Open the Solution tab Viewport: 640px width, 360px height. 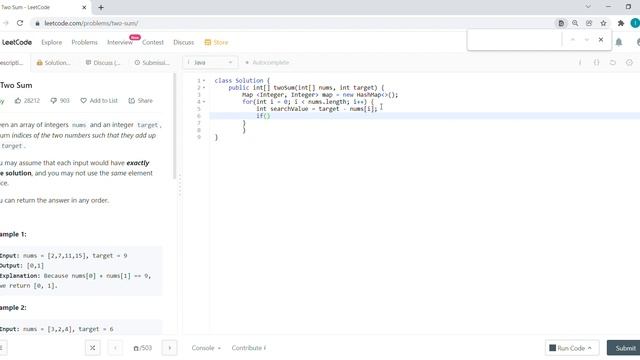coord(53,62)
